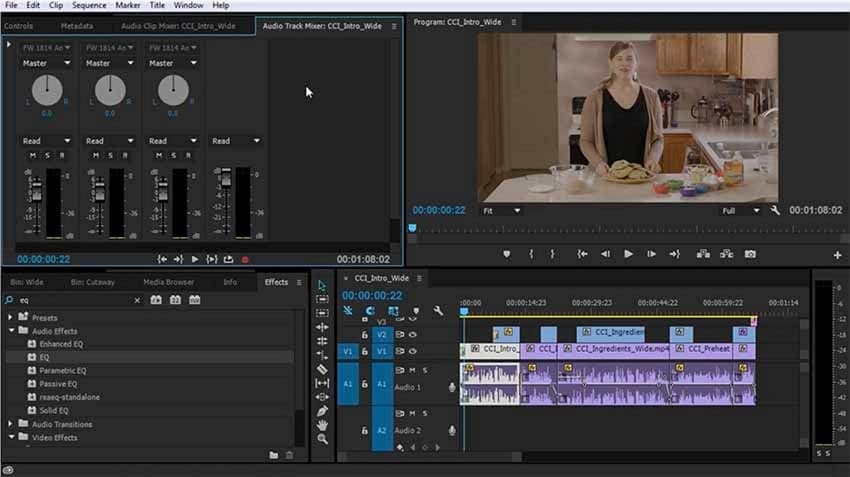Click first track pan knob
Screen dimensions: 850x477
[x=47, y=90]
